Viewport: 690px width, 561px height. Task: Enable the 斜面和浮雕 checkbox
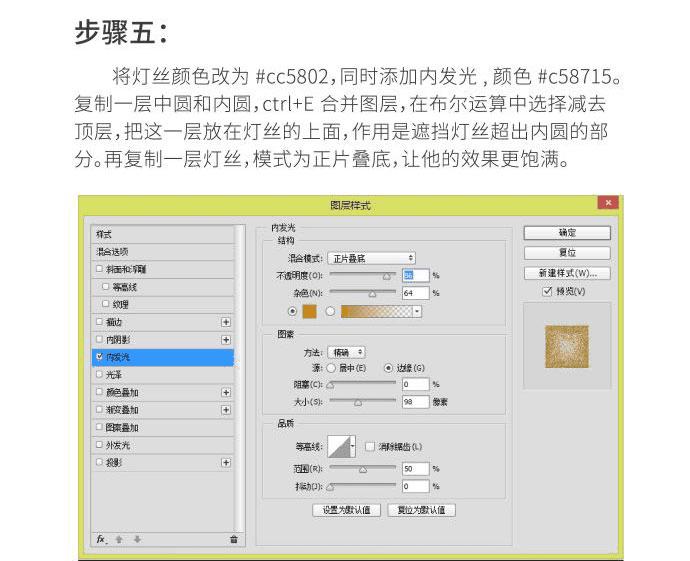click(99, 268)
